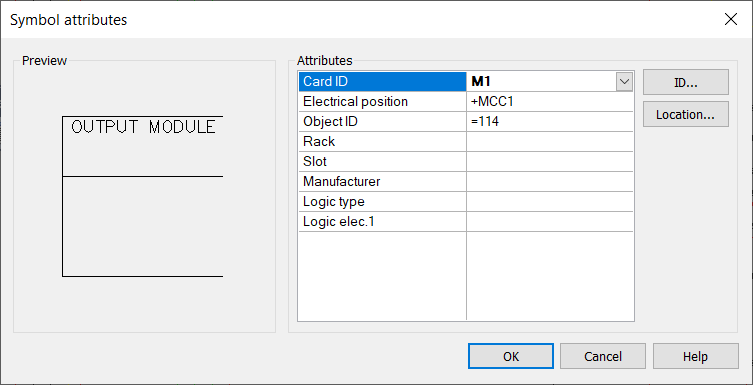
Task: Edit the +MCC1 electrical position value
Action: point(549,102)
